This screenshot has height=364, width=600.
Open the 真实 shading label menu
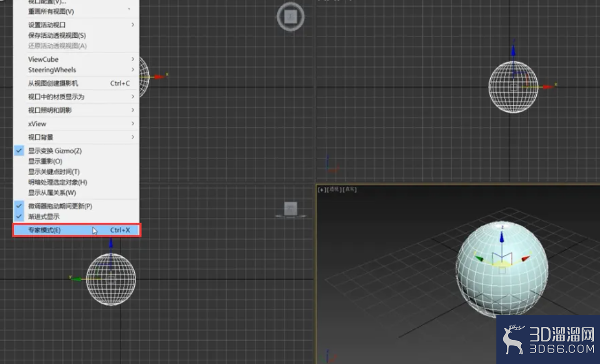349,190
